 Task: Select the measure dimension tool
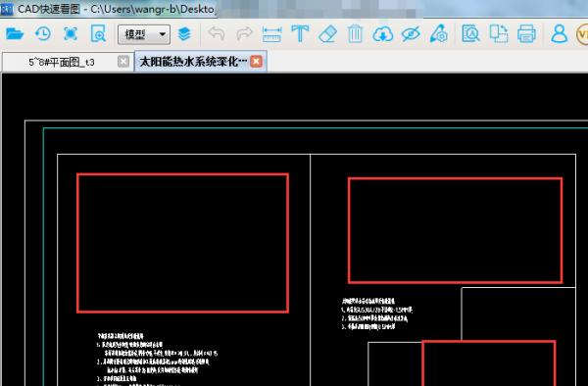click(272, 34)
